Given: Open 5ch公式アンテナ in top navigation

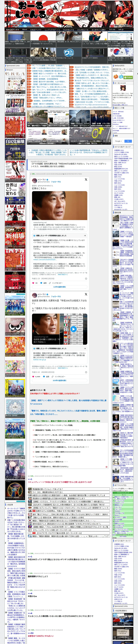Looking at the screenshot, I should click(13, 30).
